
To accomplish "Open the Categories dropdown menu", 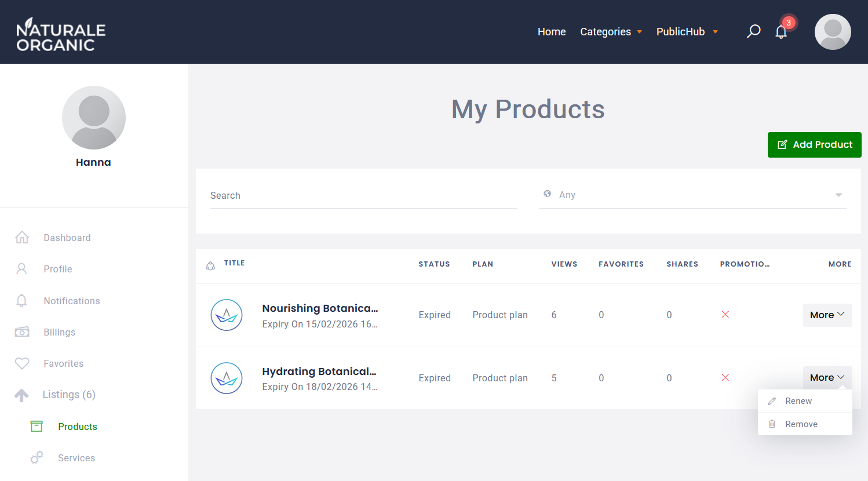I will 610,31.
